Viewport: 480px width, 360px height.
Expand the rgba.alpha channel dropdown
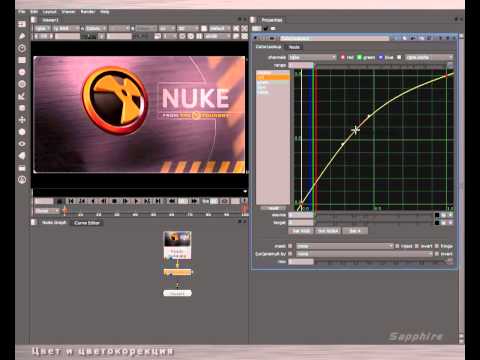tap(429, 57)
